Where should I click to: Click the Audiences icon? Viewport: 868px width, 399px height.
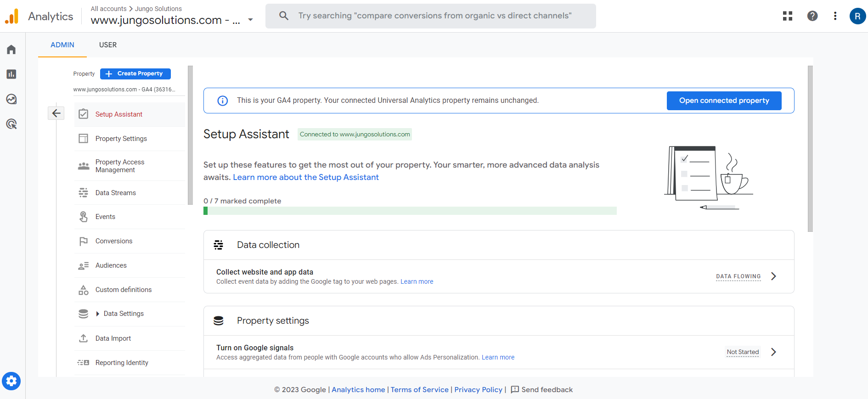point(84,265)
